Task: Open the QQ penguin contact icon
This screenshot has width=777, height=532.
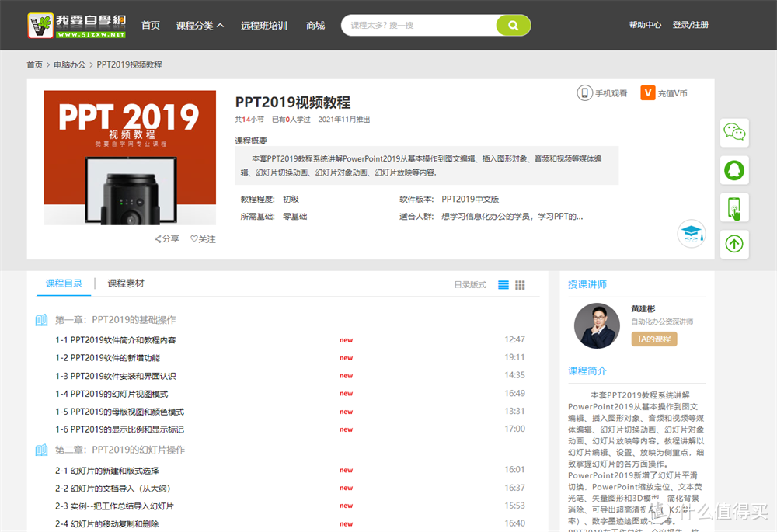Action: point(734,170)
